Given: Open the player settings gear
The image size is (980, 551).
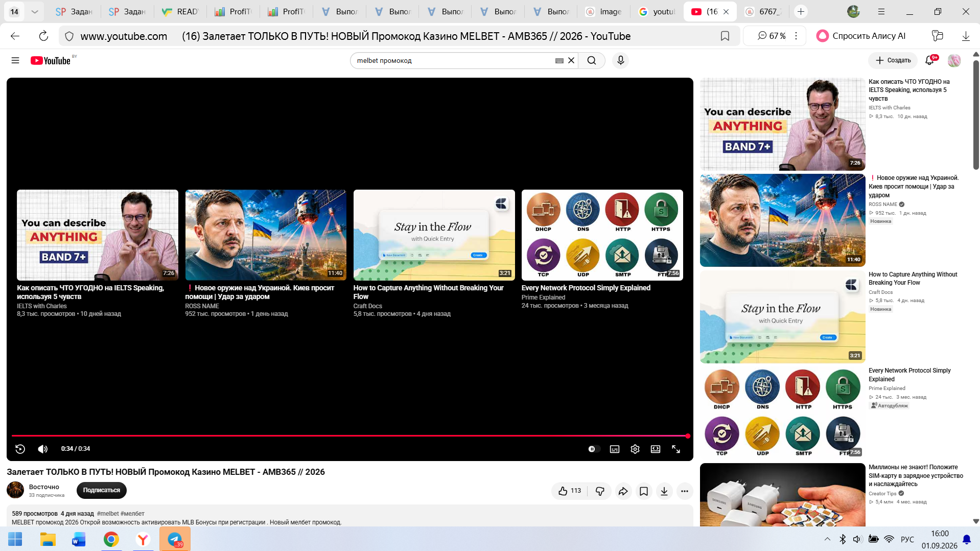Looking at the screenshot, I should (x=635, y=449).
